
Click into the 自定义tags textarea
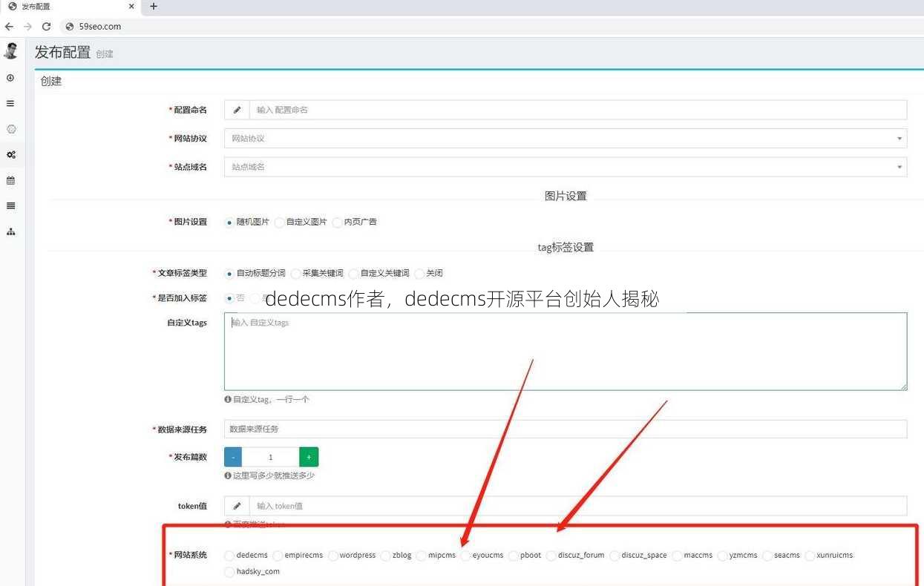coord(566,352)
